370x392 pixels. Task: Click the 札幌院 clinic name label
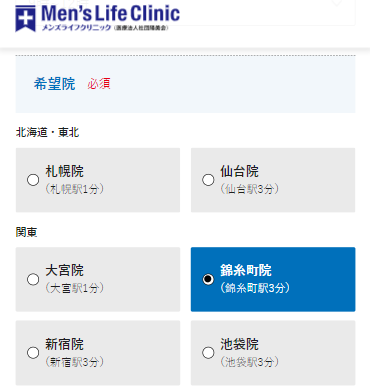click(64, 171)
